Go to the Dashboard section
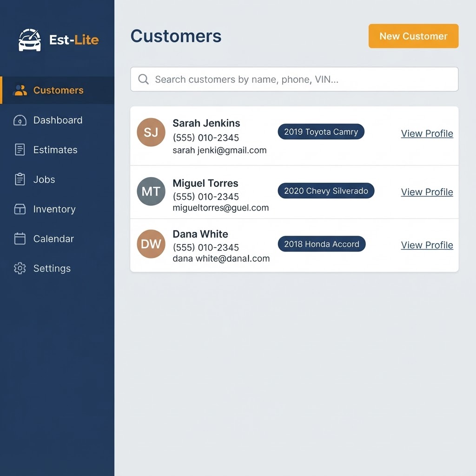 point(57,120)
